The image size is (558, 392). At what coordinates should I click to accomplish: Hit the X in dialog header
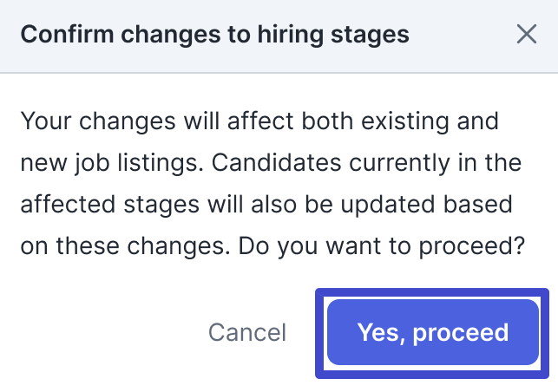coord(526,35)
